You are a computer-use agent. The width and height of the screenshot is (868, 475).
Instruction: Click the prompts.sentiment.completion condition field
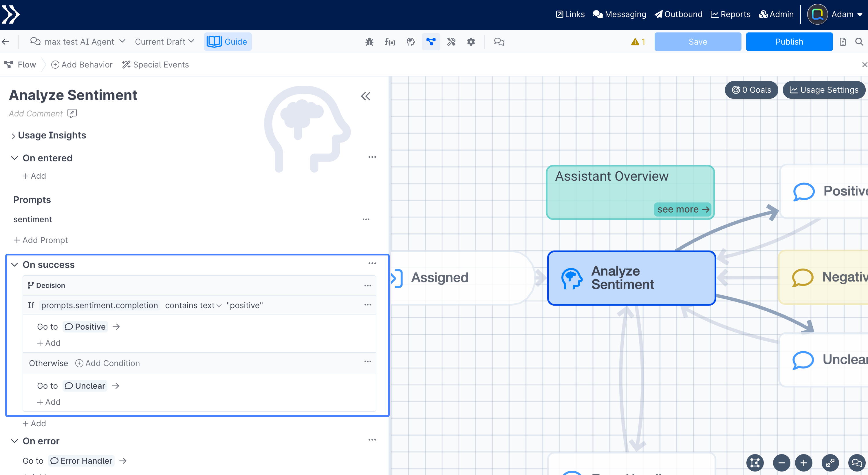click(x=99, y=306)
